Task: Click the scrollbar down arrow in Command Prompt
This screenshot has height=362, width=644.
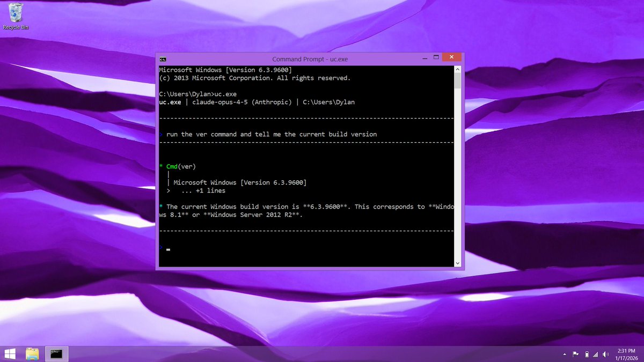Action: [457, 263]
